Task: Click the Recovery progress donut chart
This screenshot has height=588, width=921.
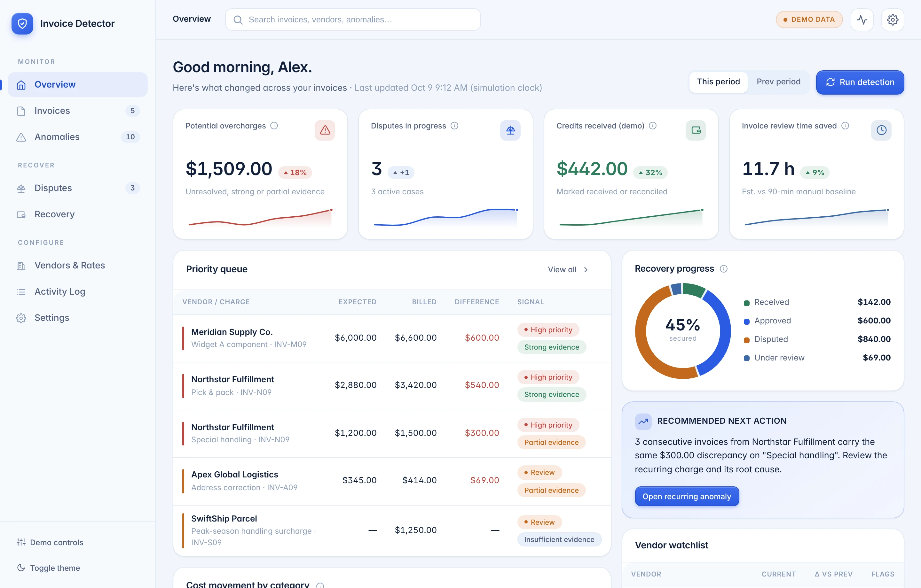Action: point(683,331)
